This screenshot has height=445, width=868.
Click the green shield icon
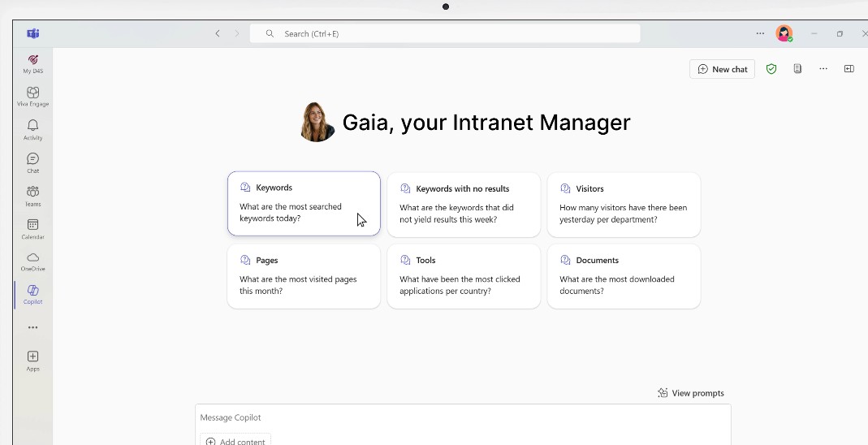pos(771,69)
